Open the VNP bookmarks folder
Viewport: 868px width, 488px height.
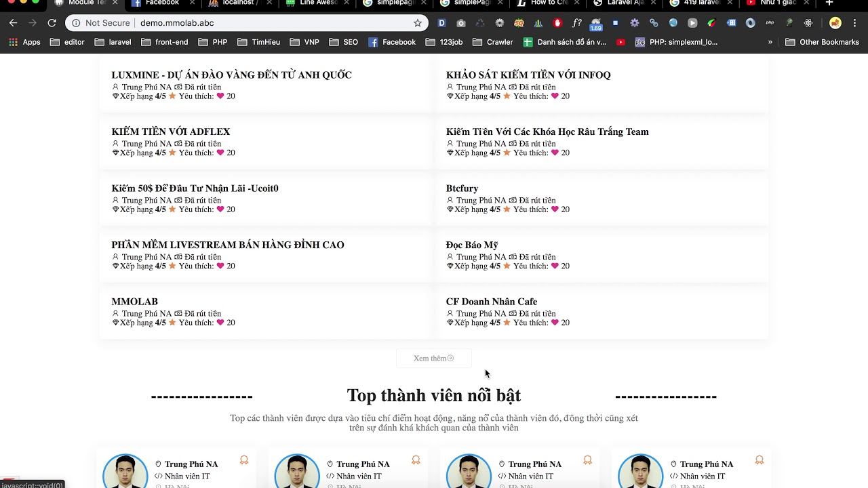[304, 42]
